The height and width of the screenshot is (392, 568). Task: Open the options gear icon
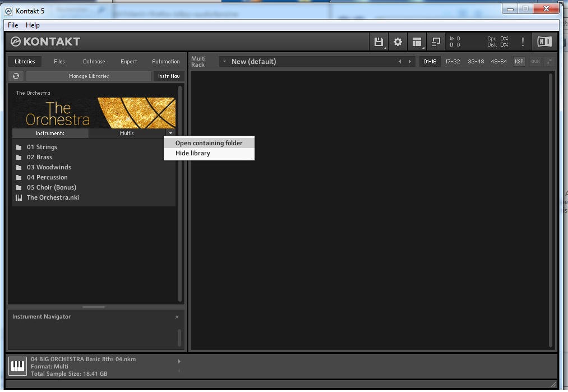click(x=398, y=42)
